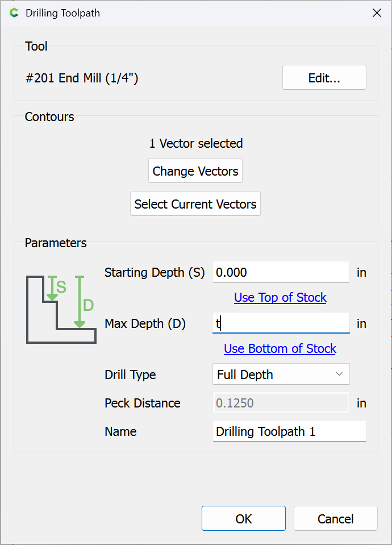Cancel the drilling toolpath dialog
This screenshot has height=545, width=392.
click(x=335, y=519)
